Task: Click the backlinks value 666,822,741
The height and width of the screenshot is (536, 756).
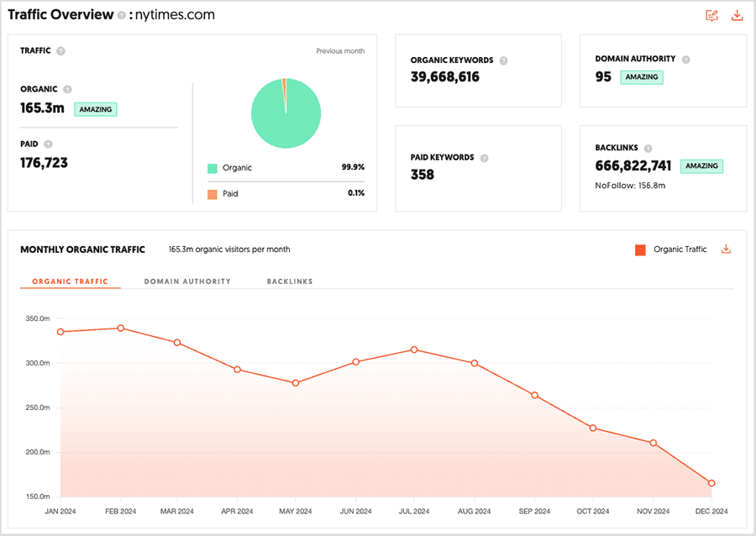Action: click(x=633, y=166)
